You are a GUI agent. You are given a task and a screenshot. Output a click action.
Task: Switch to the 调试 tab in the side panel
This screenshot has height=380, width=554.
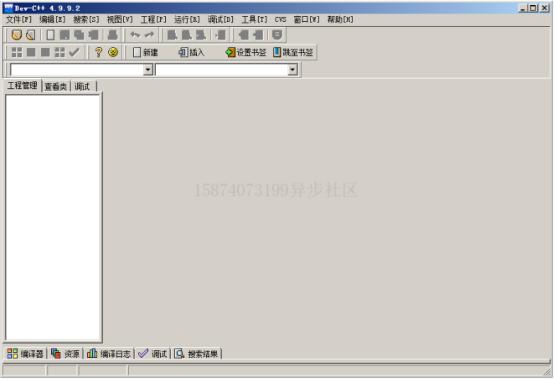[x=83, y=87]
